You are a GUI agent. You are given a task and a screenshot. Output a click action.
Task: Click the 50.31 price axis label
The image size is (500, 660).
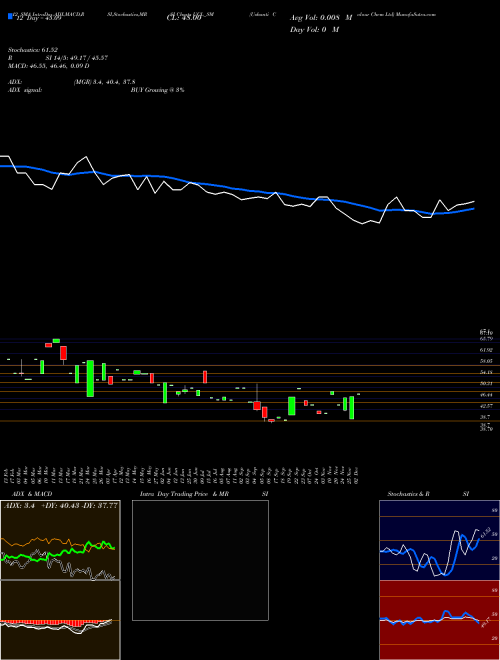coord(486,383)
